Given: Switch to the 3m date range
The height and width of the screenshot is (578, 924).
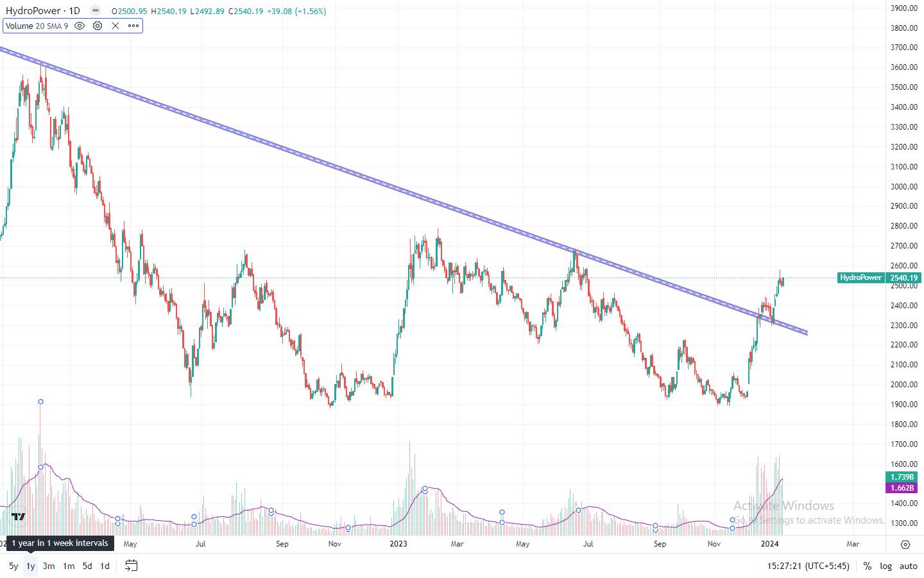Looking at the screenshot, I should coord(49,566).
